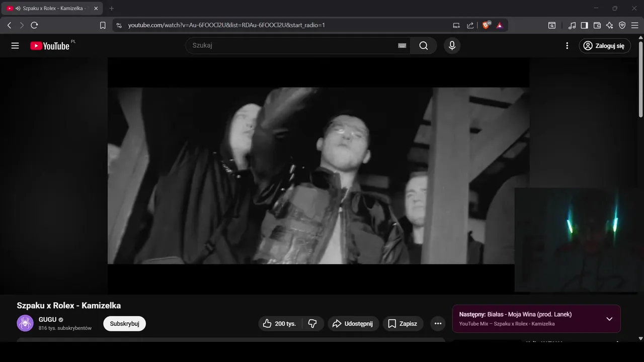The height and width of the screenshot is (362, 644).
Task: Open the GUGU channel name link
Action: [x=47, y=319]
